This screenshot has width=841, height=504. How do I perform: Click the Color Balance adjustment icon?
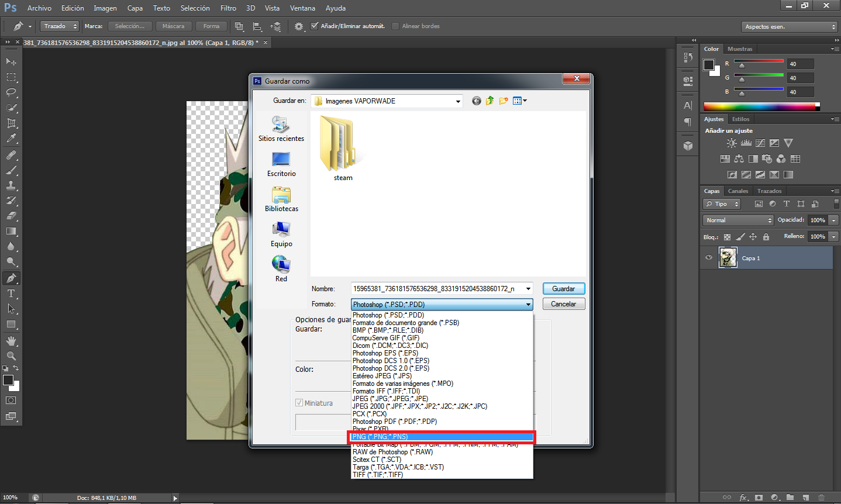[x=739, y=158]
